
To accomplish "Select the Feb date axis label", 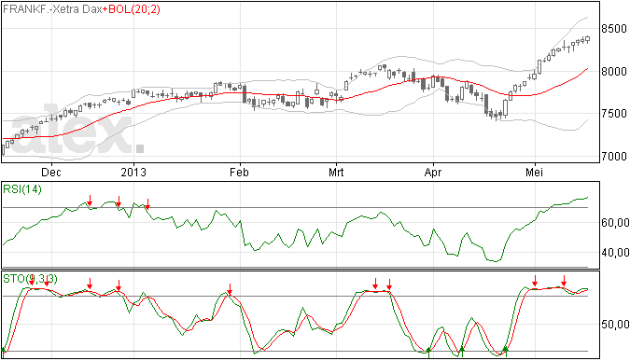I will [240, 172].
